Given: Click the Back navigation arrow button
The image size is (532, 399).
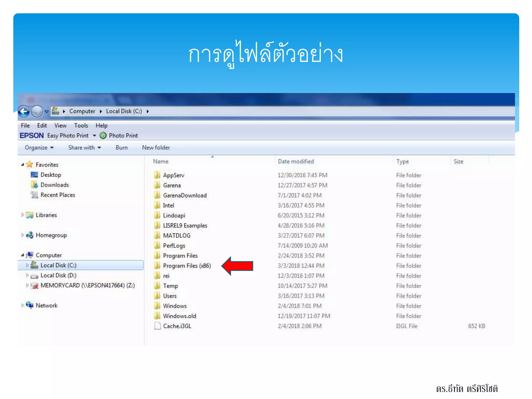Looking at the screenshot, I should tap(24, 112).
